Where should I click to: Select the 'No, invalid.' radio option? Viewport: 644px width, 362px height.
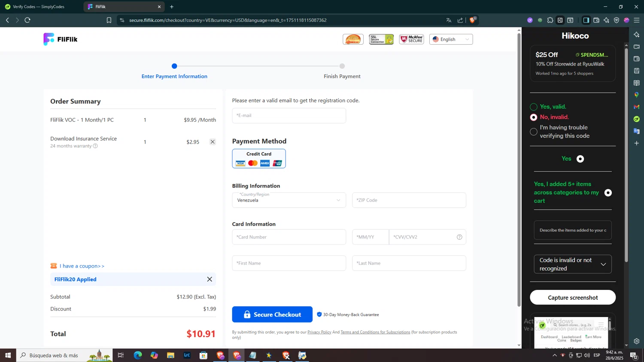(534, 117)
